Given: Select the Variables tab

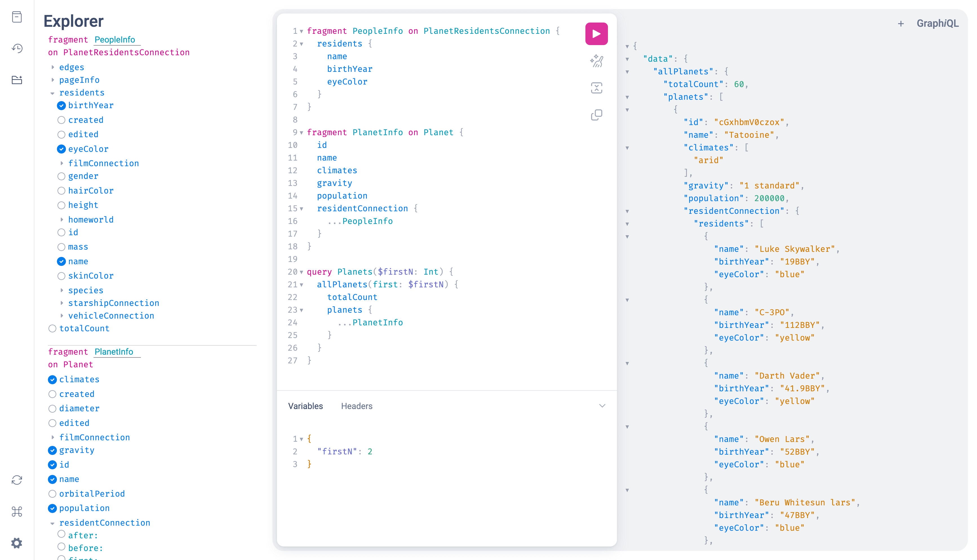Looking at the screenshot, I should 305,406.
